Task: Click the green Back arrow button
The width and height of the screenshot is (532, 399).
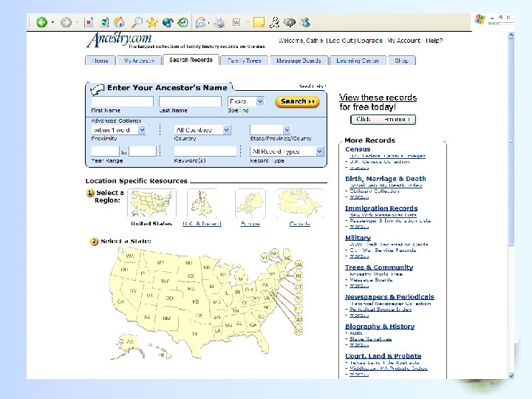Action: click(41, 23)
